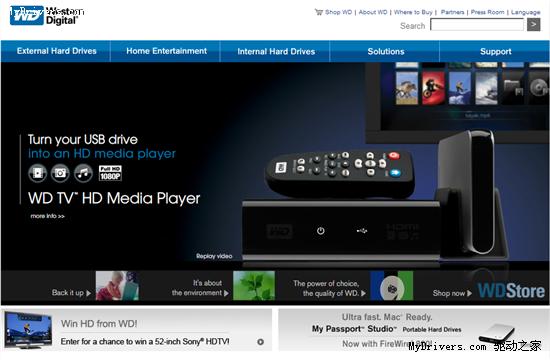This screenshot has height=360, width=550.
Task: Select the cyclist thumbnail on the TV screen
Action: (407, 88)
